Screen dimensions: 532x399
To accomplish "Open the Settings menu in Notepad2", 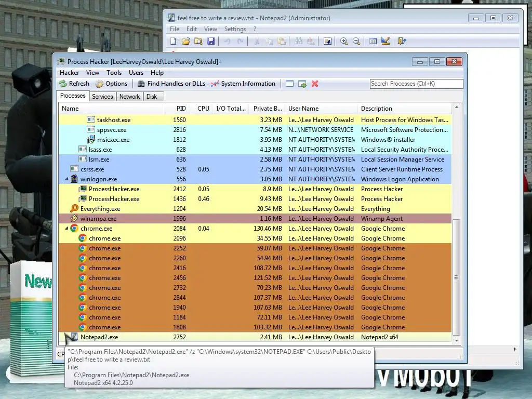I will tap(235, 29).
